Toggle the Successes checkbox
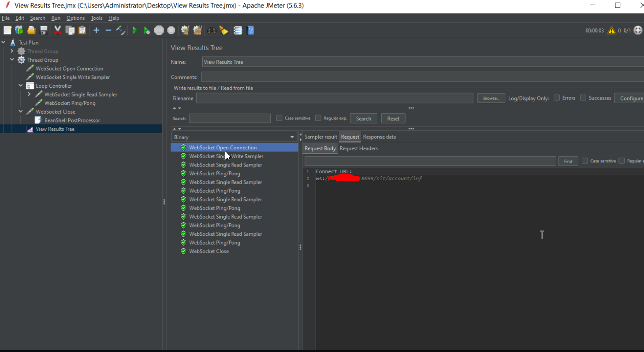 pos(583,98)
